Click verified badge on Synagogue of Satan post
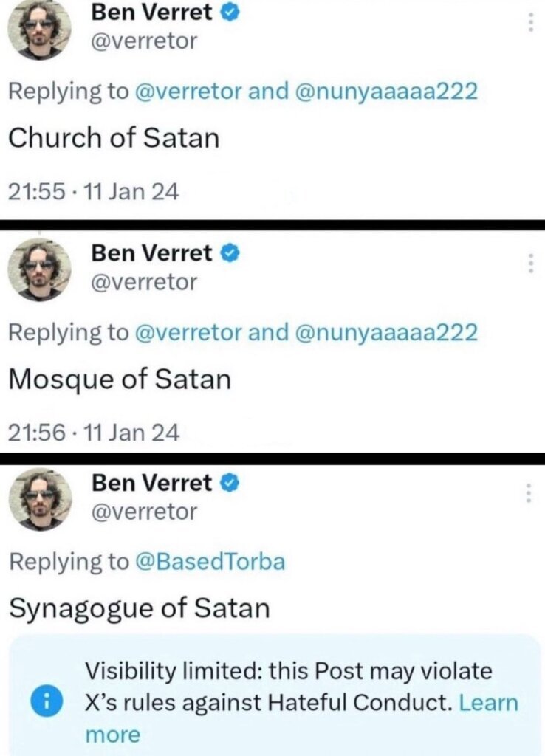 230,484
